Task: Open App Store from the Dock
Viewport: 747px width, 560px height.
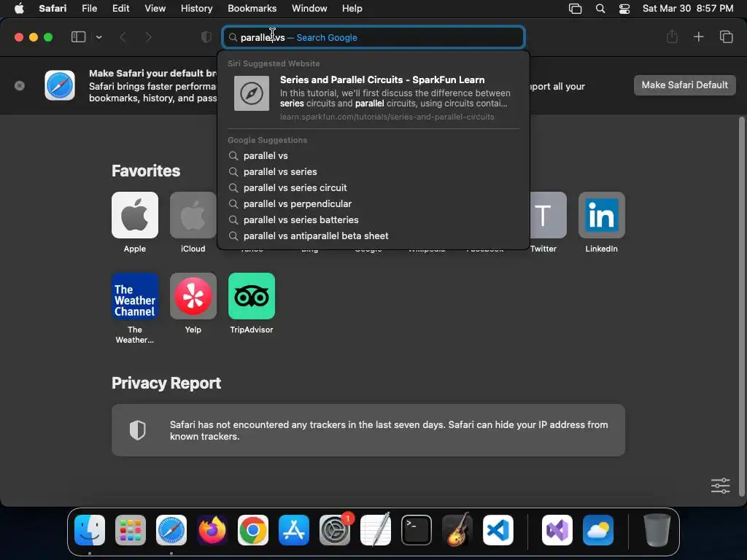Action: (x=294, y=530)
